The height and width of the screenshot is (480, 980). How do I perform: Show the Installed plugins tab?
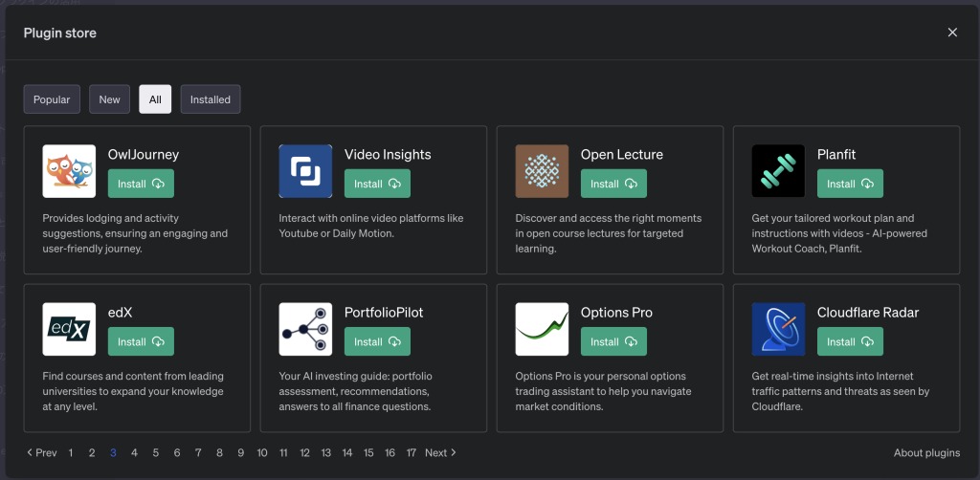click(x=211, y=99)
